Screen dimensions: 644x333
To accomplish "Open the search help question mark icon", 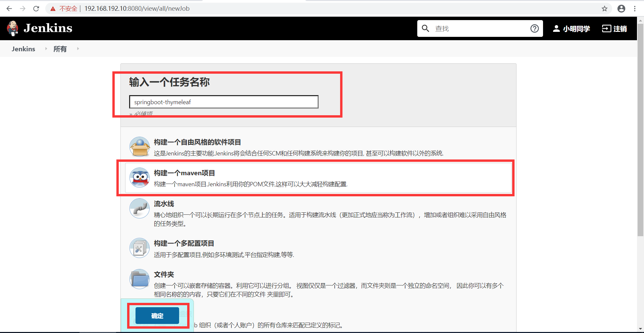I will (x=535, y=28).
